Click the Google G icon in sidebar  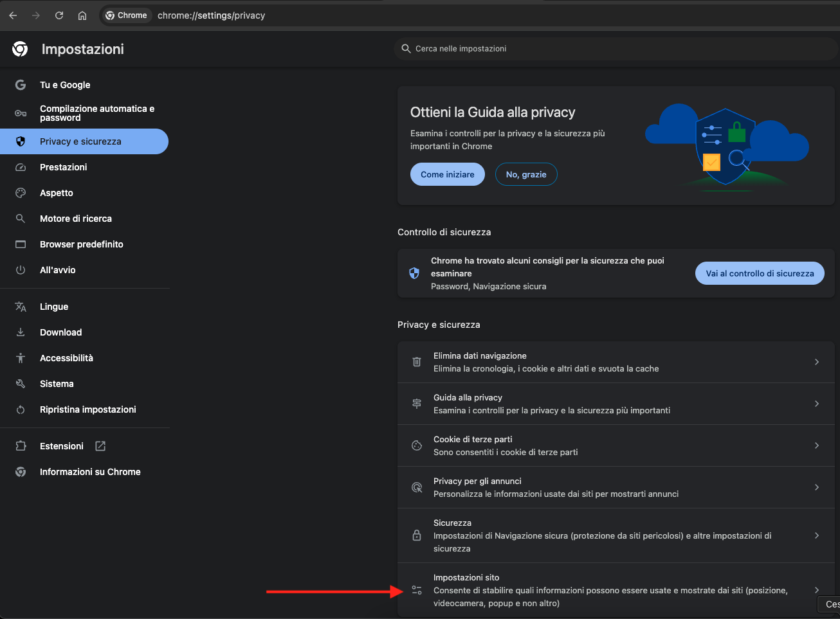click(x=21, y=85)
